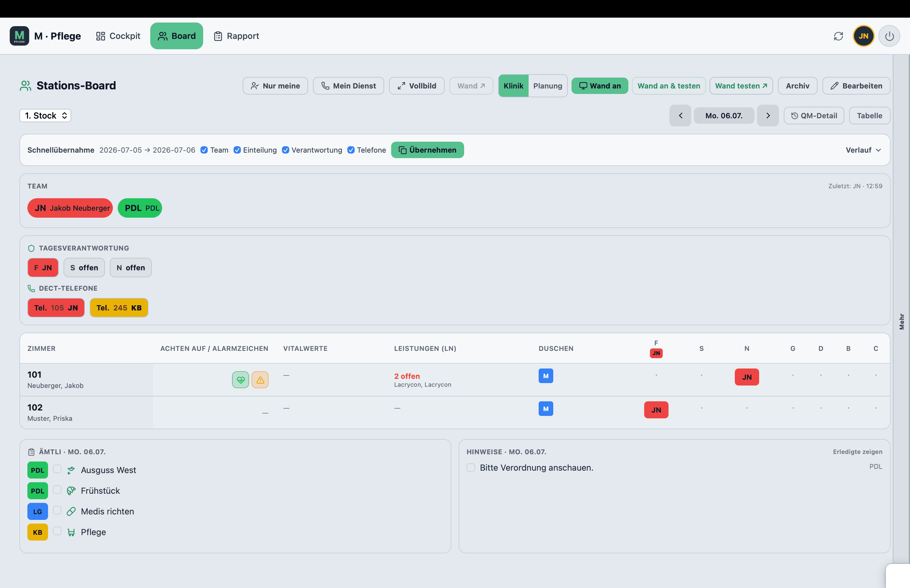Click the red JN badge in room 102 F column

pos(656,410)
